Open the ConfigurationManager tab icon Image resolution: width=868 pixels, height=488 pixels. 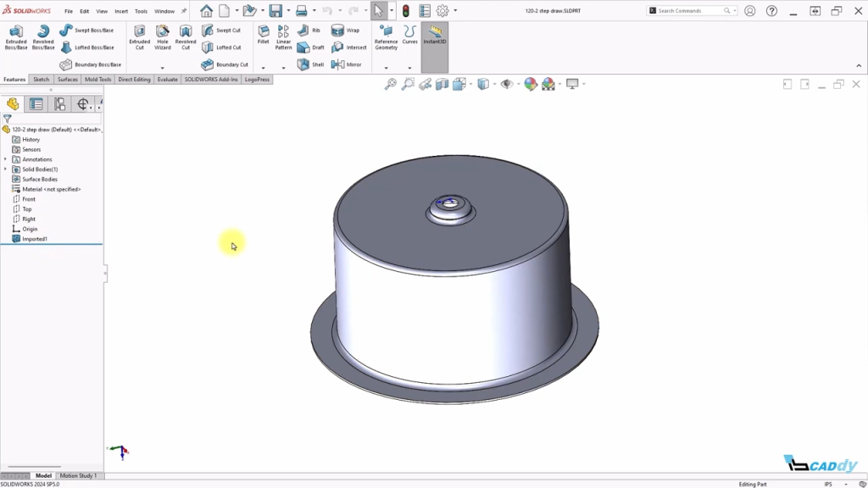pos(59,104)
